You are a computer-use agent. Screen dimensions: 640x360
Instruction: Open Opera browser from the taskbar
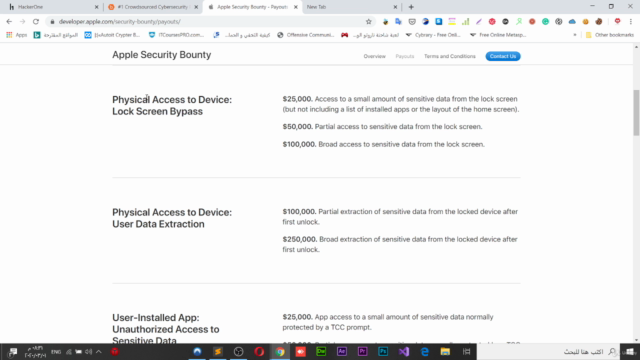click(x=259, y=352)
